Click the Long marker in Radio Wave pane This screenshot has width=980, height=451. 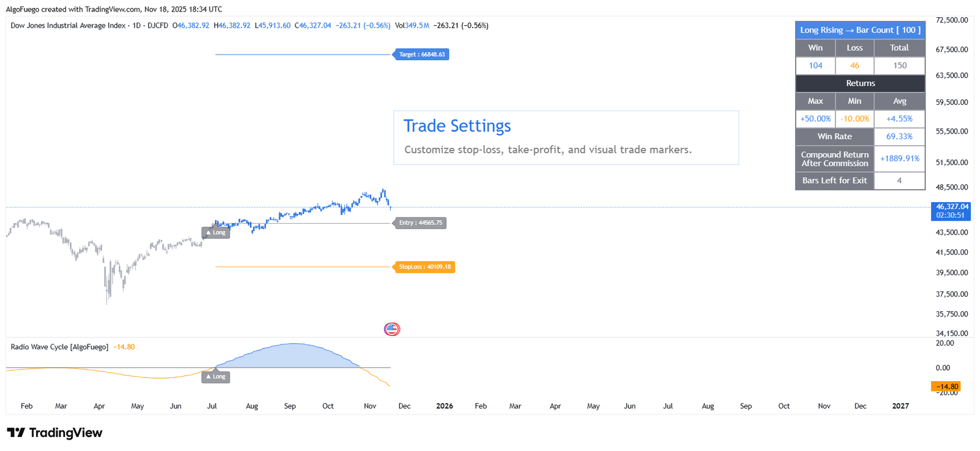216,377
